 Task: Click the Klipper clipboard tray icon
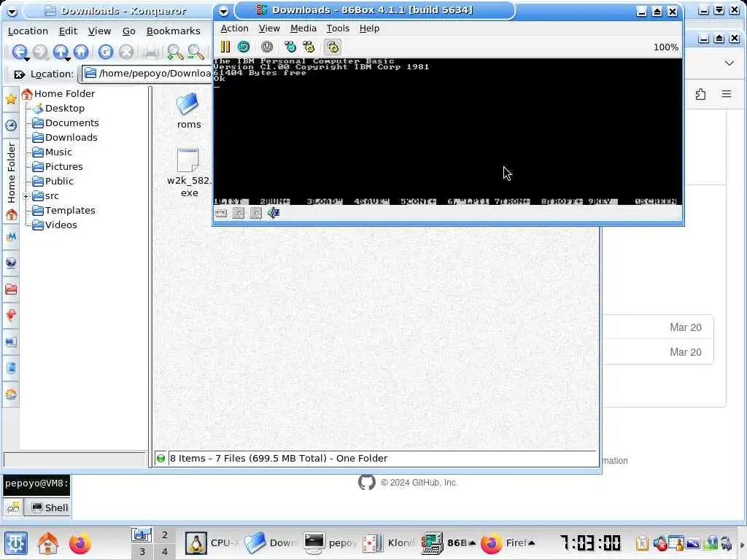(642, 543)
